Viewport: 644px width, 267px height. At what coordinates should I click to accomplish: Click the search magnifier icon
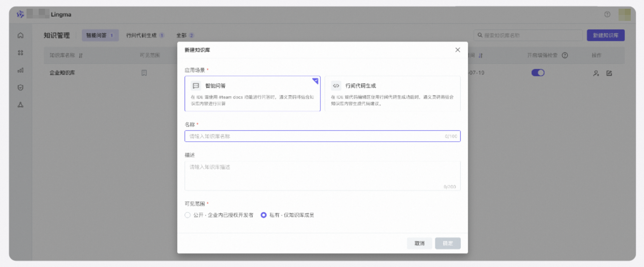480,35
